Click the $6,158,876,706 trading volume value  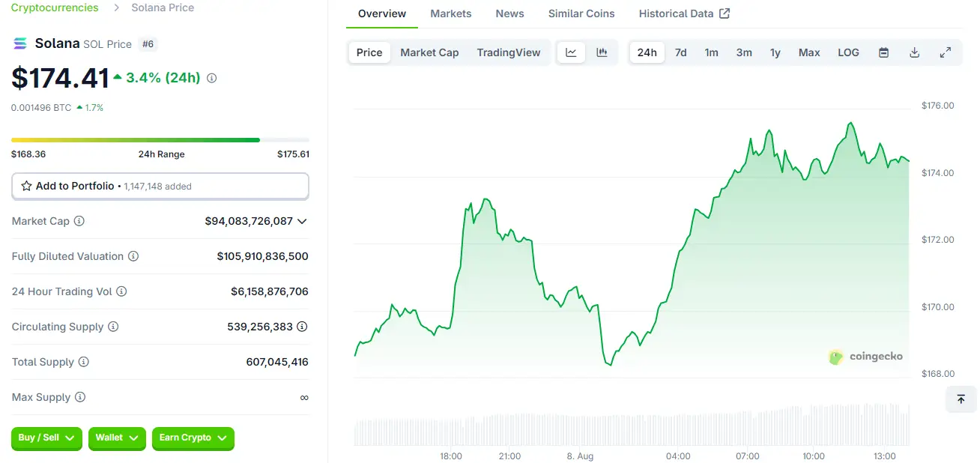point(270,291)
